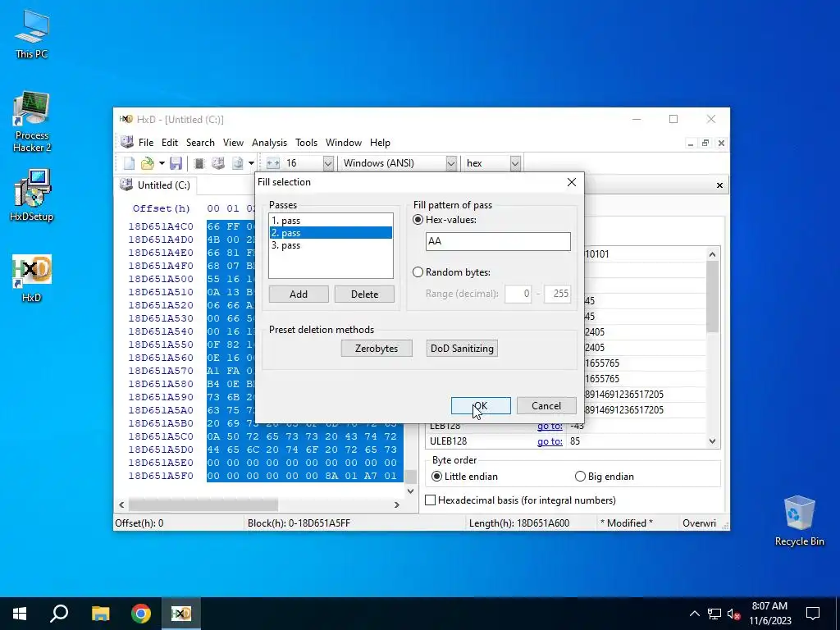Click the range minimum field showing 0
The image size is (840, 630).
click(x=518, y=294)
